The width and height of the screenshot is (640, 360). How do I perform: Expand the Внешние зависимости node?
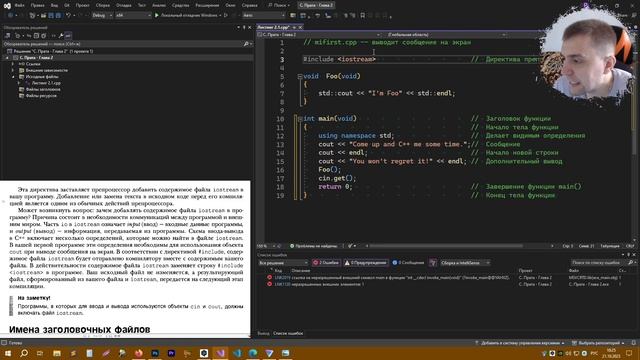(13, 70)
